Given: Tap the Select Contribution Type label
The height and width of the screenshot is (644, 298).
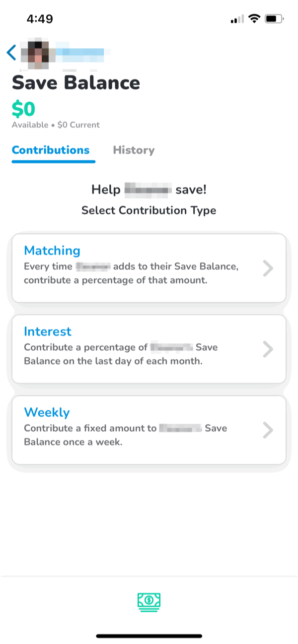Looking at the screenshot, I should (149, 210).
